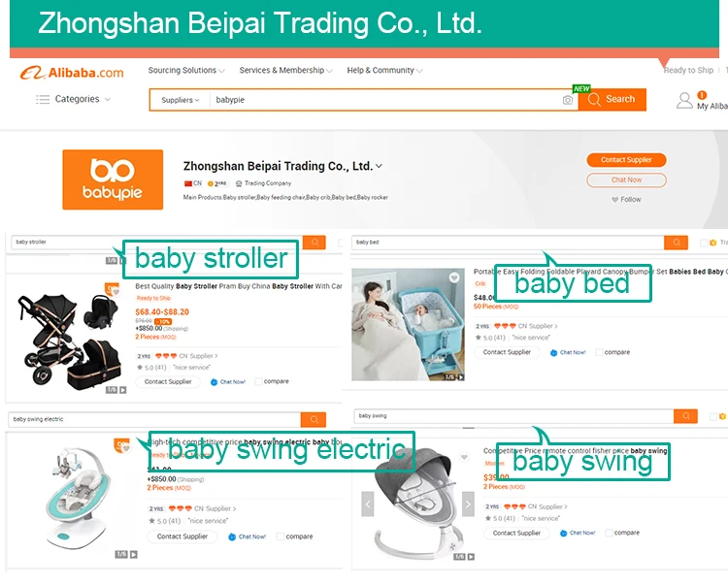Click the Chat Now button in header
728x585 pixels.
coord(626,180)
